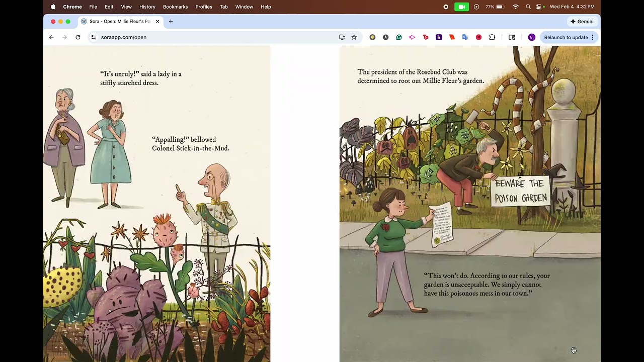The width and height of the screenshot is (644, 362).
Task: Click the Rosebud Club president text
Action: tap(421, 76)
